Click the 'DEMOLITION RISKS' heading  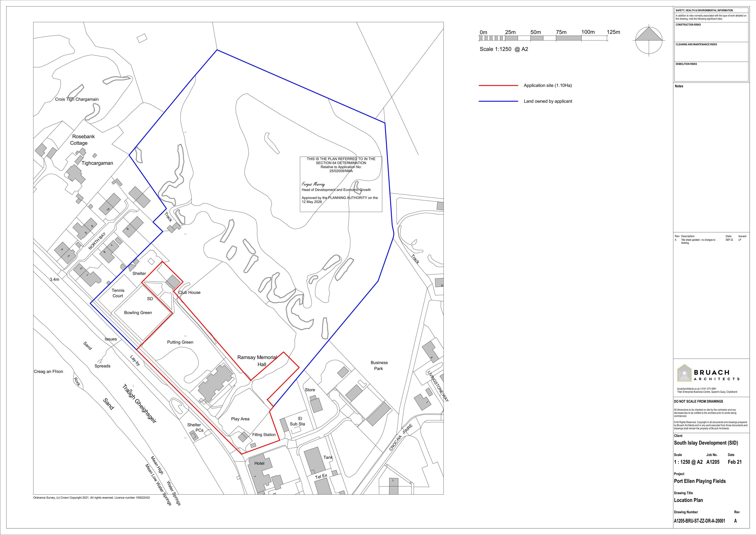pyautogui.click(x=686, y=64)
